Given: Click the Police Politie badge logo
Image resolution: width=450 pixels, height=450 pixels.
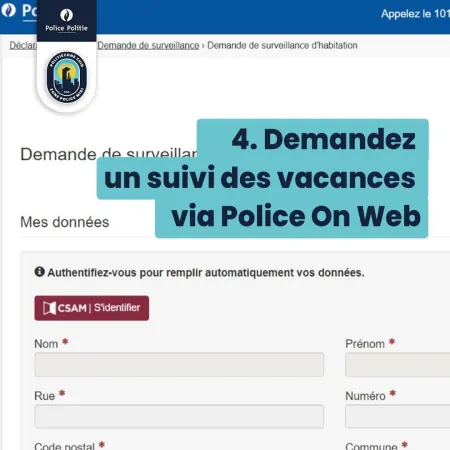Looking at the screenshot, I should [67, 20].
